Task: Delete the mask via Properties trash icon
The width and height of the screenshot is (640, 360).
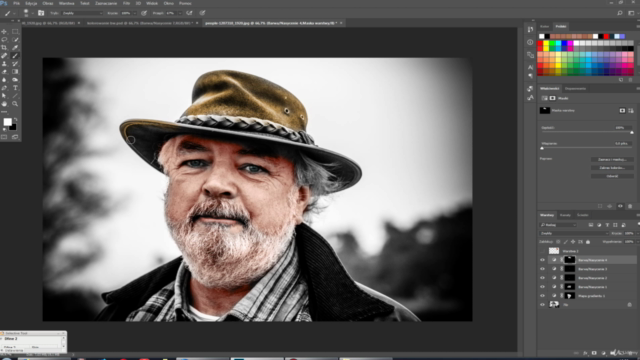Action: [x=630, y=206]
